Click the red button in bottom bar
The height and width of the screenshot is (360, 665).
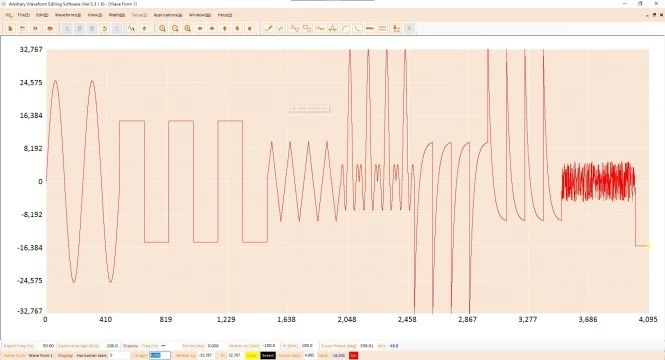[353, 355]
